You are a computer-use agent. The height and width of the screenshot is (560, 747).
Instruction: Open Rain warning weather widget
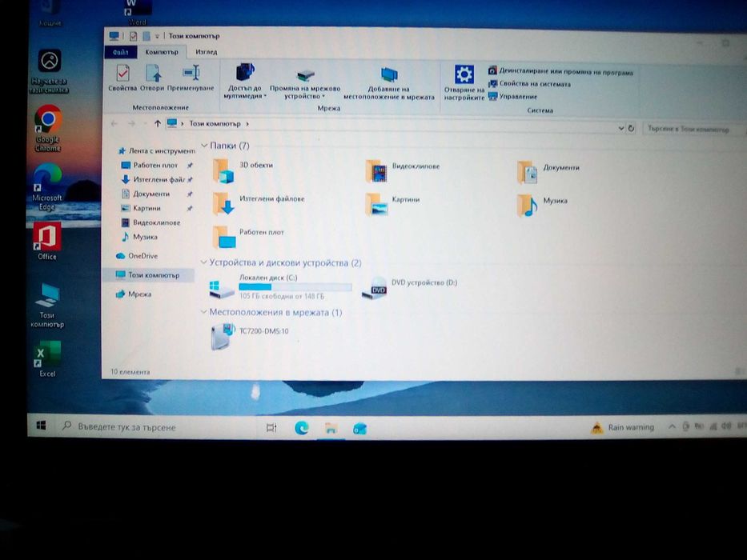(x=623, y=427)
